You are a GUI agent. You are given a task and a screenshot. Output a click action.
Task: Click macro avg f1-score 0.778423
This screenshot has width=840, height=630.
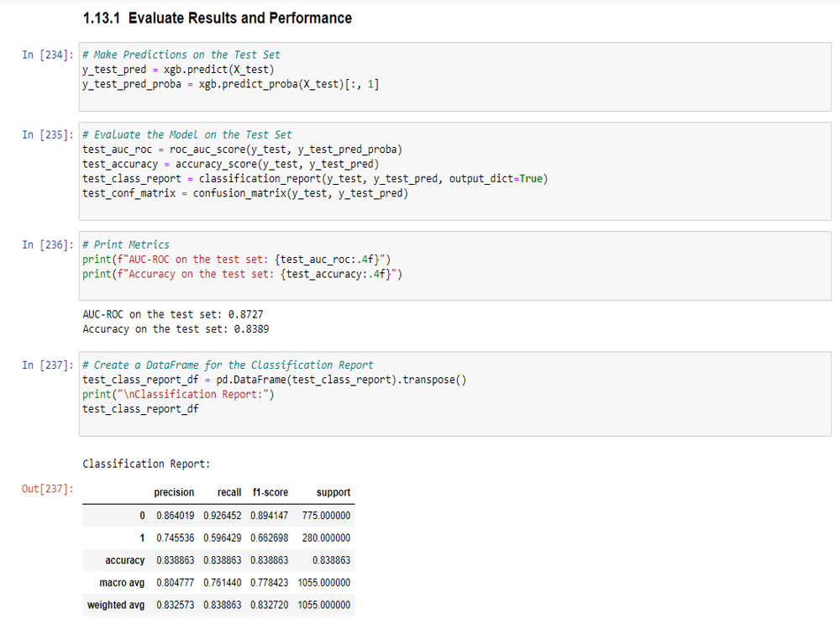point(269,583)
